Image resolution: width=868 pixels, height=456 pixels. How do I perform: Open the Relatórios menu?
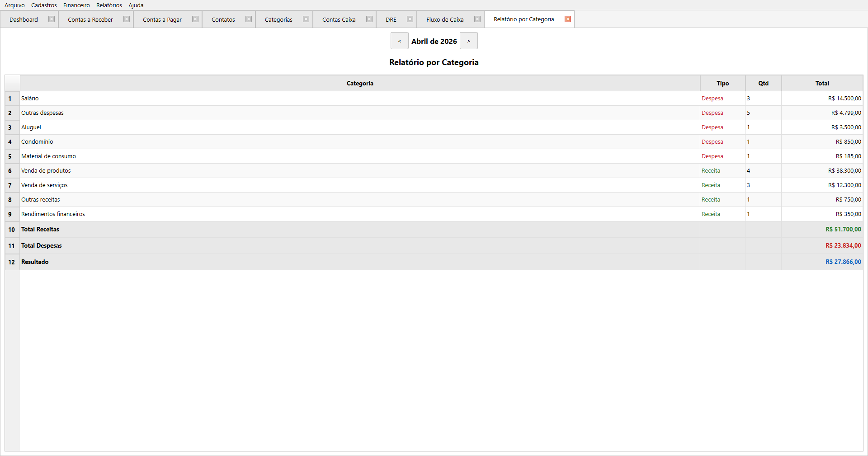point(109,5)
